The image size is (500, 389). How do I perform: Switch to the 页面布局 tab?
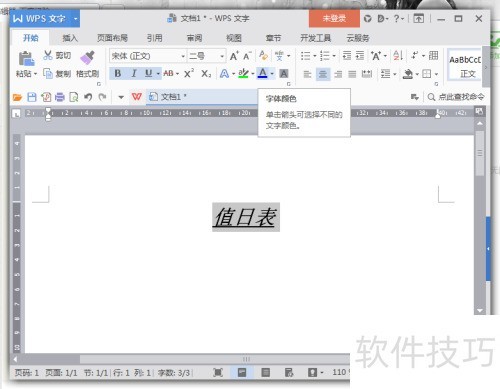[112, 38]
